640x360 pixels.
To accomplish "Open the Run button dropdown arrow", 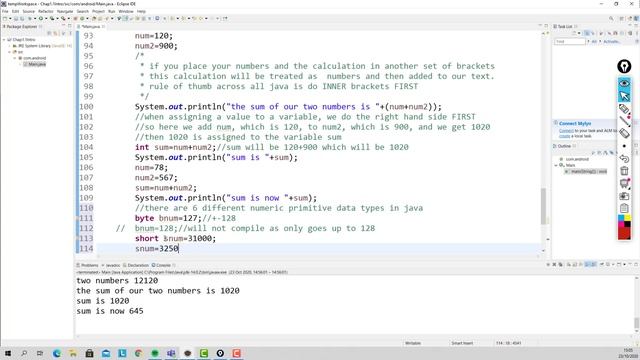I will point(45,18).
